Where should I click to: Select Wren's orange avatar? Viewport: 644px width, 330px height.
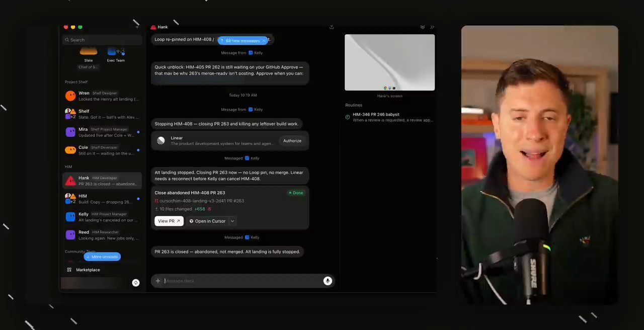click(x=70, y=96)
